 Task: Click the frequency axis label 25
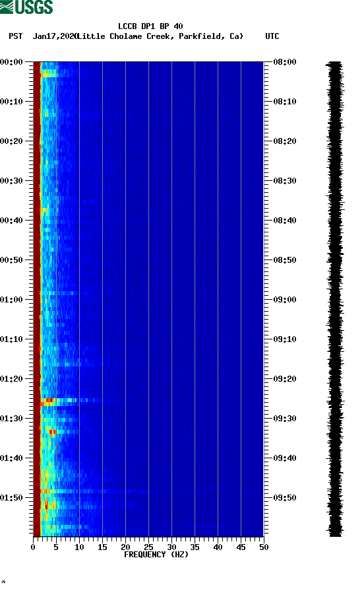148,547
